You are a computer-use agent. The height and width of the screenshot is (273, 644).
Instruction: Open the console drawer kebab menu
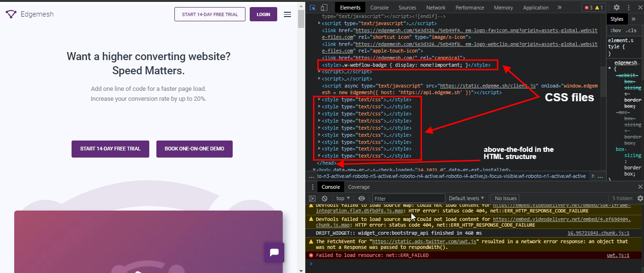click(x=313, y=187)
